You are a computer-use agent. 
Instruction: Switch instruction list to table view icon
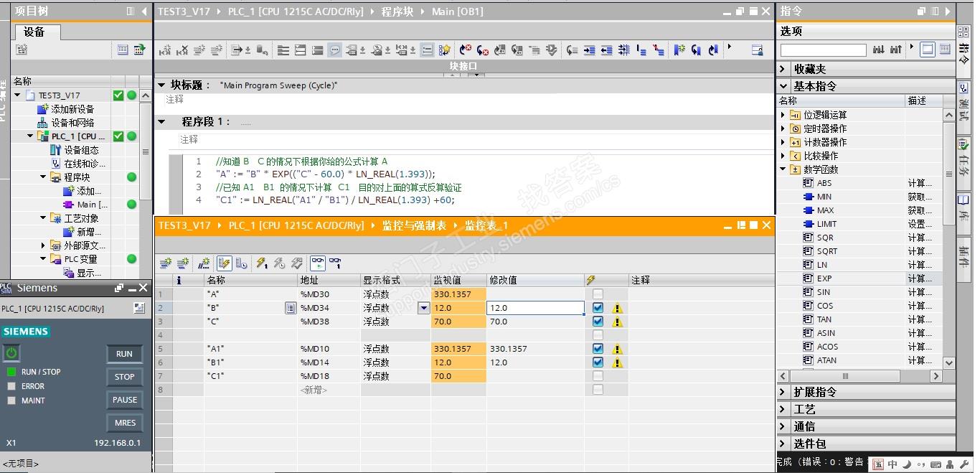[x=945, y=50]
